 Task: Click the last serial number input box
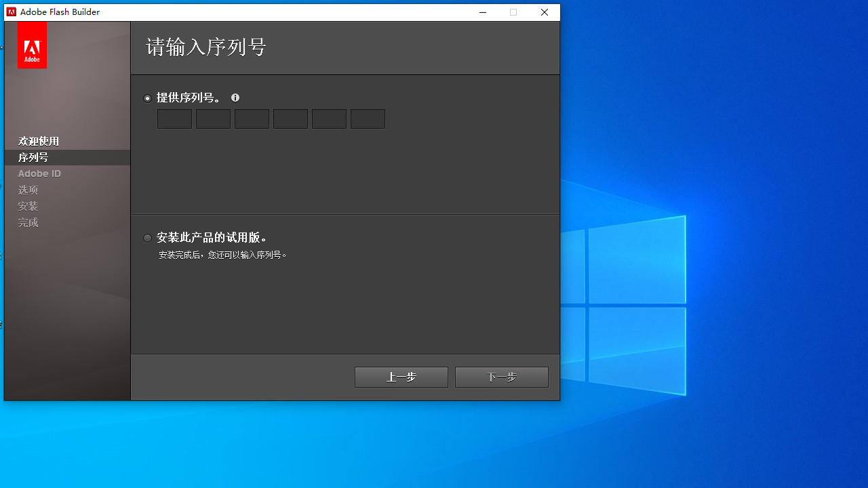(368, 119)
